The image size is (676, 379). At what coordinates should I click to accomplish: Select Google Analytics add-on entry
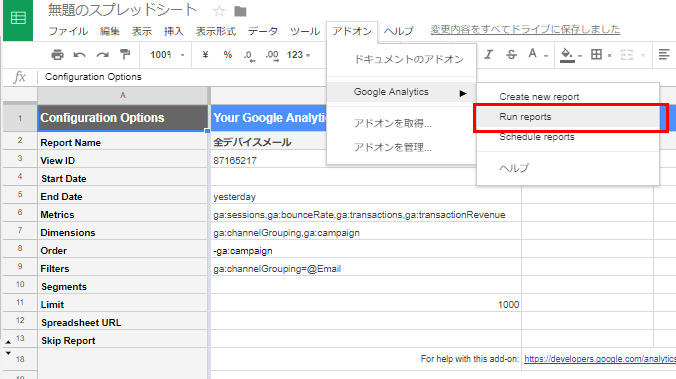click(401, 92)
